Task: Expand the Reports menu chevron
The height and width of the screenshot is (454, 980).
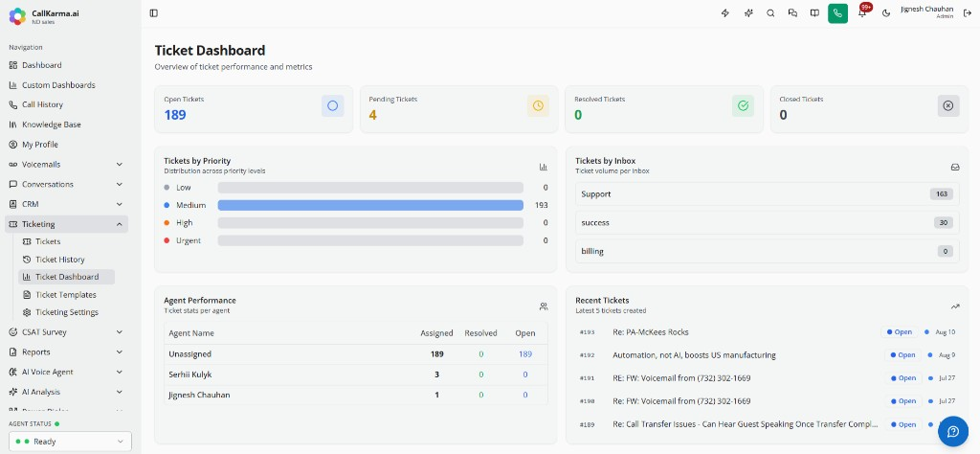Action: (x=120, y=352)
